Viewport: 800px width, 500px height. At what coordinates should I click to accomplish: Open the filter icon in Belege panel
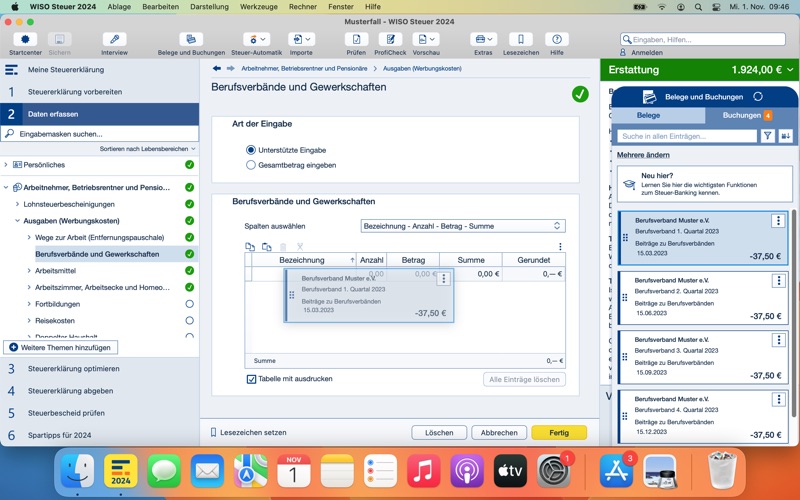tap(767, 136)
